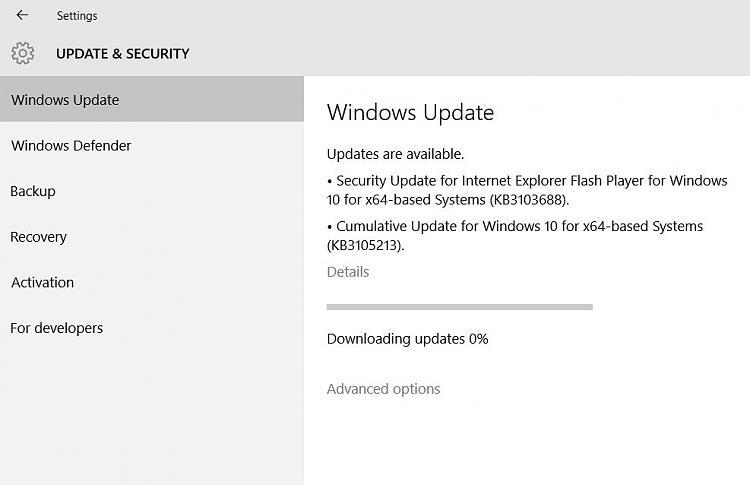Go to the Backup settings page
The width and height of the screenshot is (750, 485).
pyautogui.click(x=33, y=191)
